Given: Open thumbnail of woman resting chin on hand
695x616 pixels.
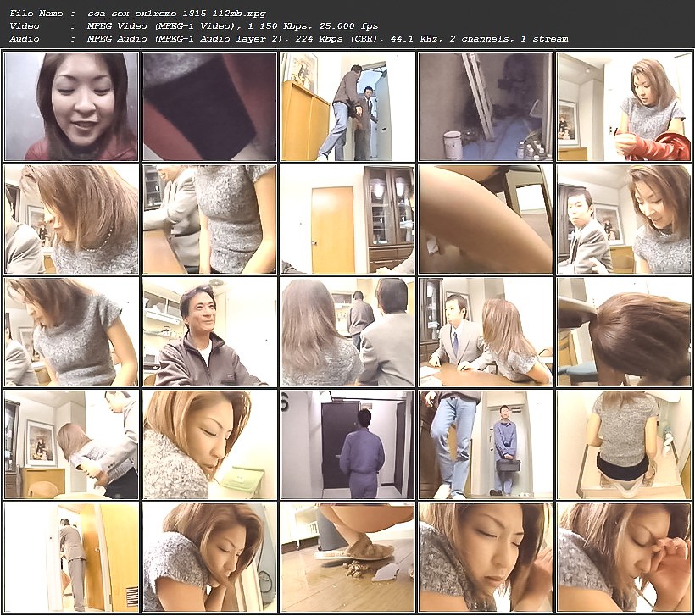Looking at the screenshot, I should tap(209, 558).
